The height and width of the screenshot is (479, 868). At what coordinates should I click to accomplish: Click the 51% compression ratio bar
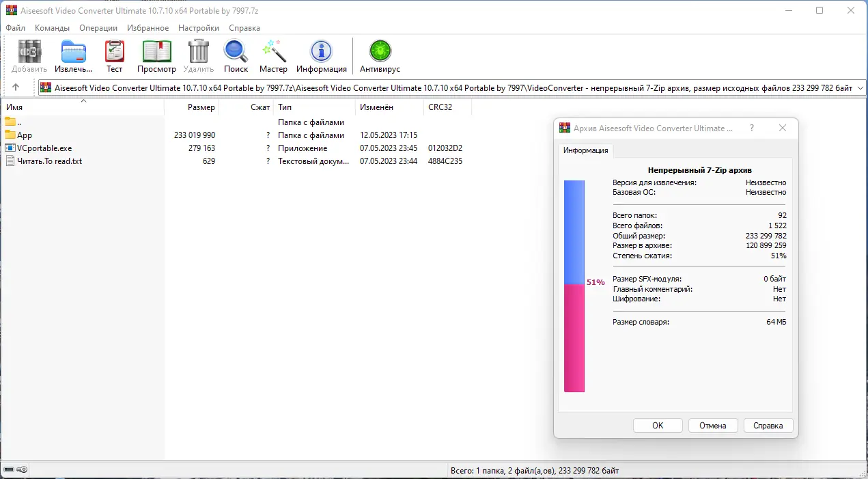[574, 286]
